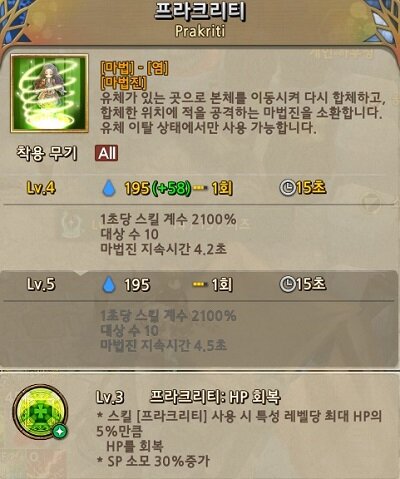Click the 프라크리티 skill title
This screenshot has width=400, height=479.
tap(200, 12)
